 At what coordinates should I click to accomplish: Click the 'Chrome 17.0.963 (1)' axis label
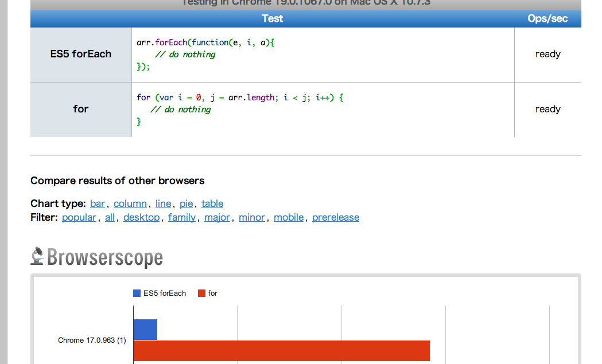[x=92, y=340]
